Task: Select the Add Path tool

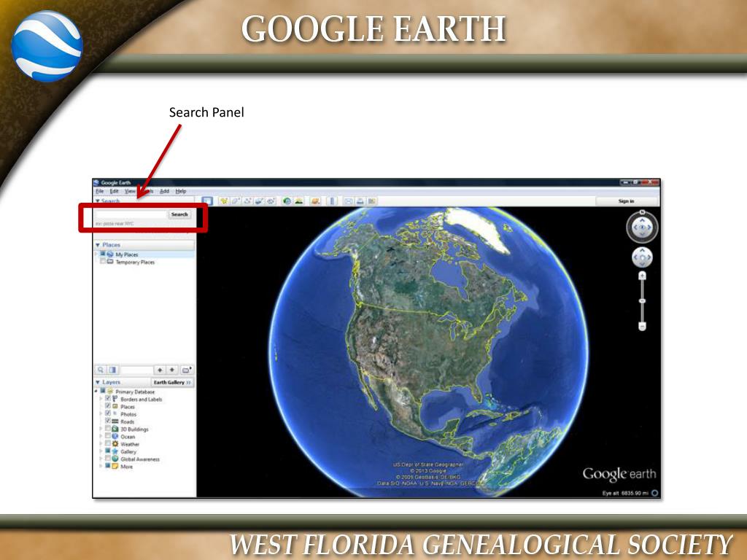Action: pyautogui.click(x=247, y=201)
